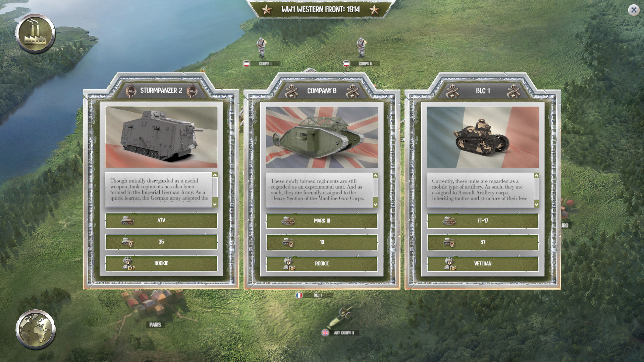The image size is (644, 362).
Task: Click the Mark III tank type row
Action: [322, 221]
